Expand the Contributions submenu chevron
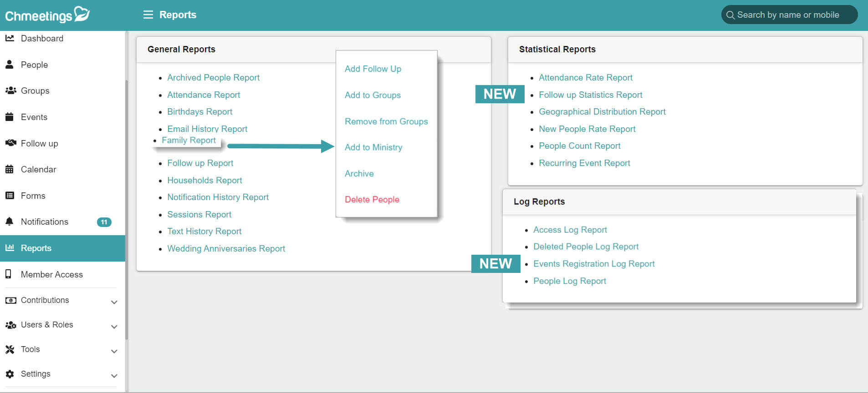This screenshot has height=393, width=868. (x=114, y=302)
